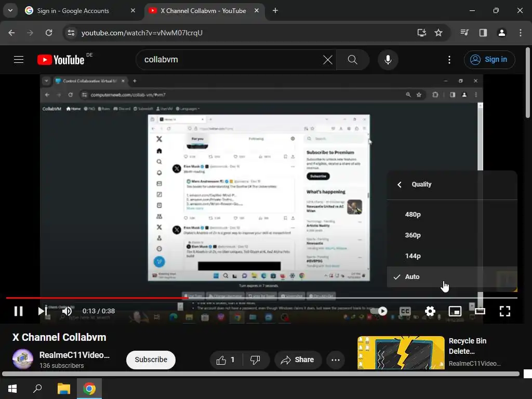This screenshot has height=399, width=532.
Task: Open File Explorer from taskbar
Action: [x=63, y=389]
